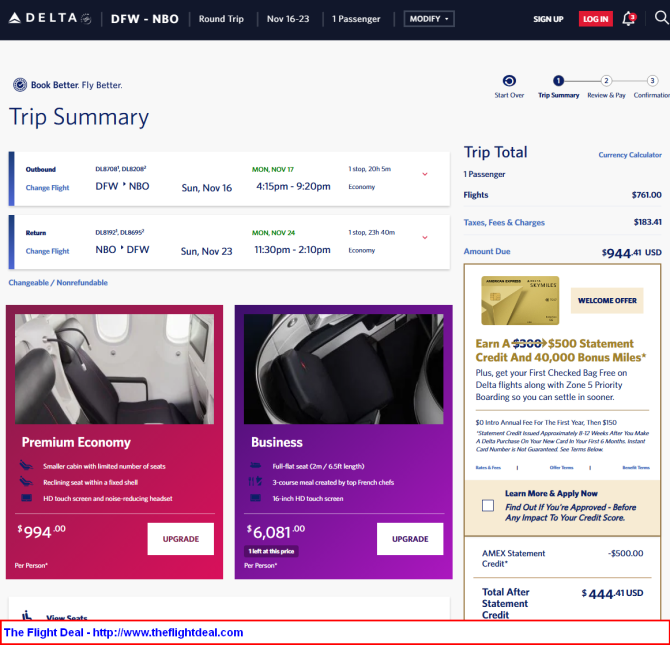Go to Trip Summary step 1
The width and height of the screenshot is (670, 645).
tap(558, 86)
